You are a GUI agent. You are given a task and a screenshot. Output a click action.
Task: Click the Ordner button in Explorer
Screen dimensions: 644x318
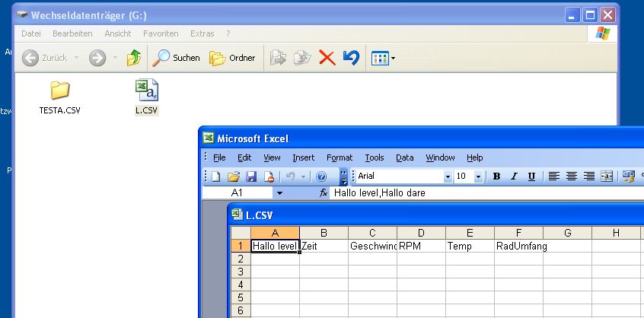coord(233,58)
